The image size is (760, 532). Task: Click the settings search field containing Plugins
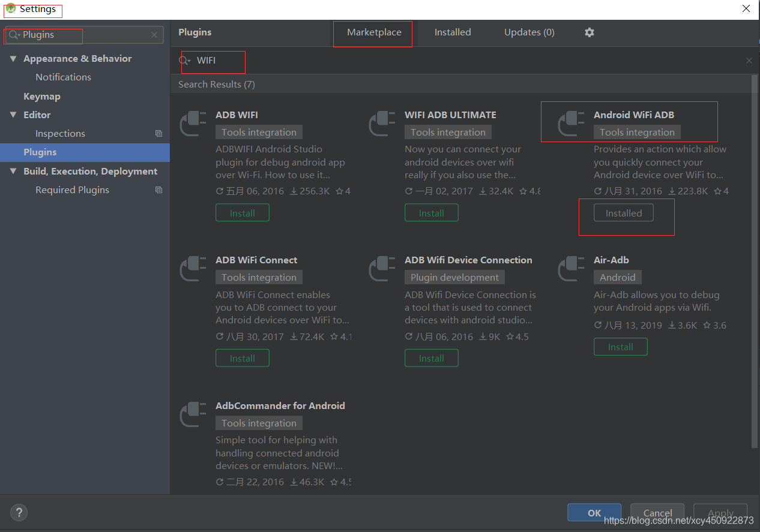pos(83,35)
